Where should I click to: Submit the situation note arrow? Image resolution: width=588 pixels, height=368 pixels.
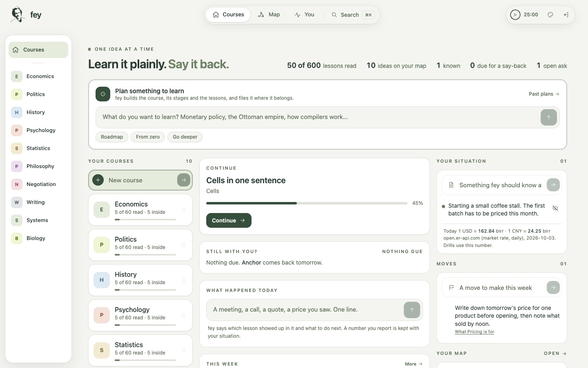(553, 185)
